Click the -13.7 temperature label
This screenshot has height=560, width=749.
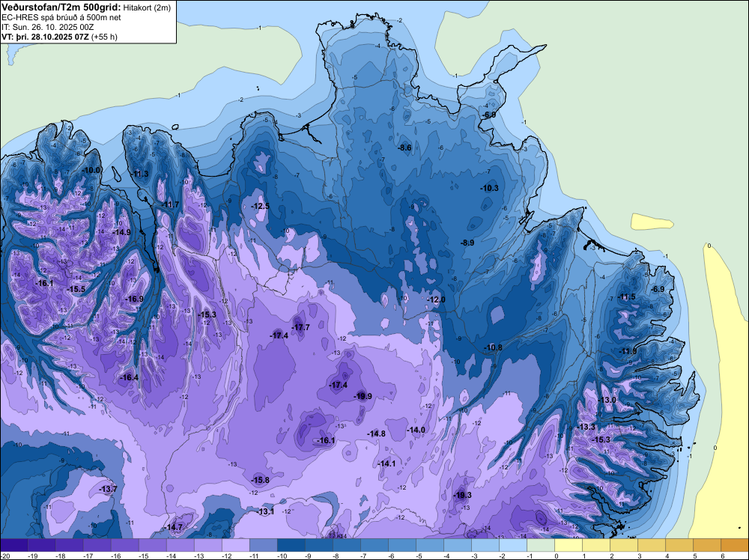point(109,490)
